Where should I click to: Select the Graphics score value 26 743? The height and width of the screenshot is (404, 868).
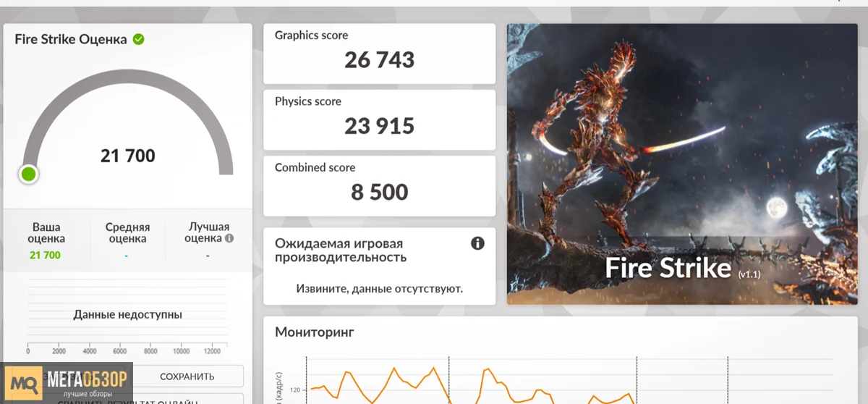coord(380,60)
